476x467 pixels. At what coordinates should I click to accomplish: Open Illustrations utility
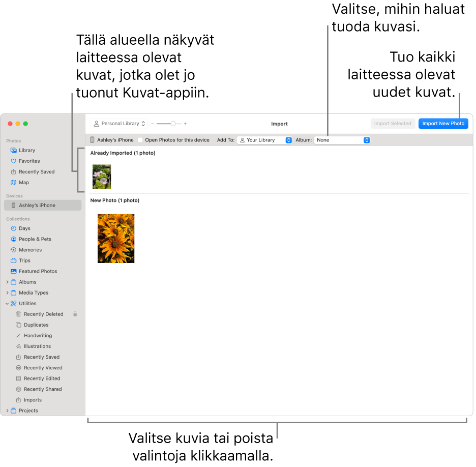coord(43,347)
